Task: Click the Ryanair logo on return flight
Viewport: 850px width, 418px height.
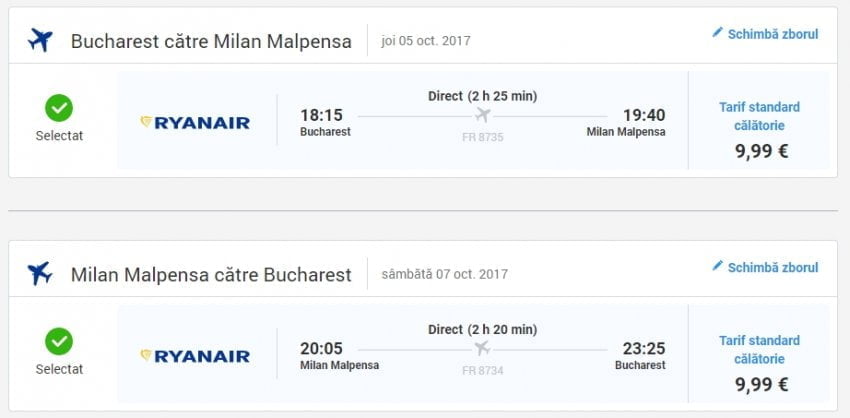Action: coord(195,356)
